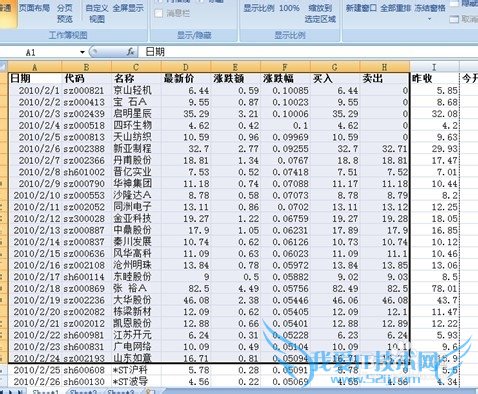Select stock code cell sz000518

tap(86, 125)
